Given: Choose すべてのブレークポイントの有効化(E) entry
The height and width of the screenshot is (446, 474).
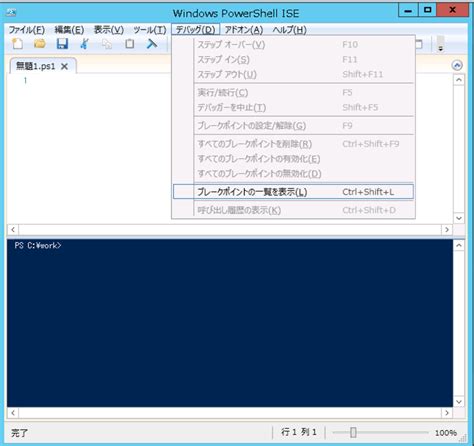Looking at the screenshot, I should point(293,159).
